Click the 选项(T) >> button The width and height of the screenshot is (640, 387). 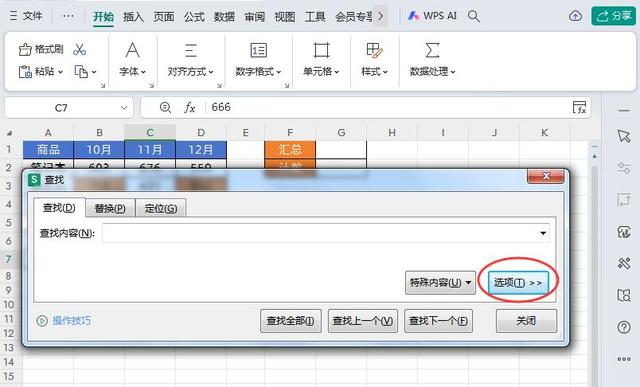coord(518,282)
